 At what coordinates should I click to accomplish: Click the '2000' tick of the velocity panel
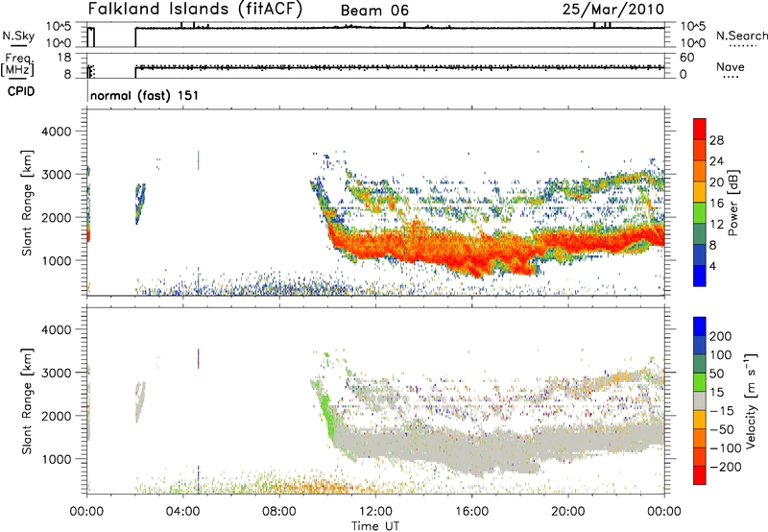tap(56, 416)
